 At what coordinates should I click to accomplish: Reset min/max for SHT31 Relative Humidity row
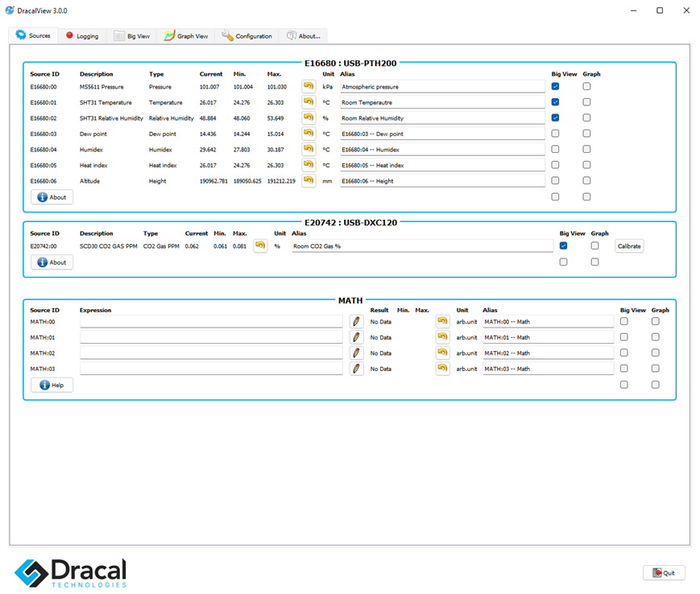tap(309, 118)
